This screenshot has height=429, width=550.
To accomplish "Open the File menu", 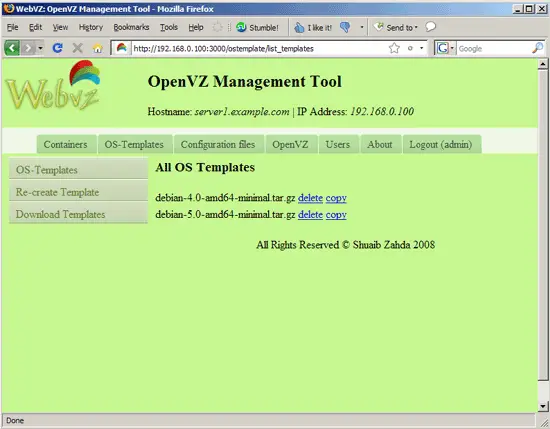I will tap(12, 27).
